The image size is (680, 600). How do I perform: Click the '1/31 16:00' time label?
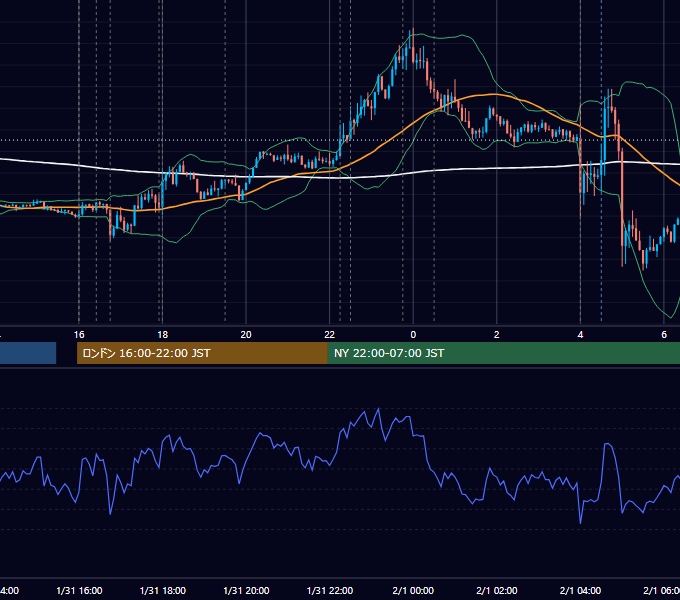(79, 591)
